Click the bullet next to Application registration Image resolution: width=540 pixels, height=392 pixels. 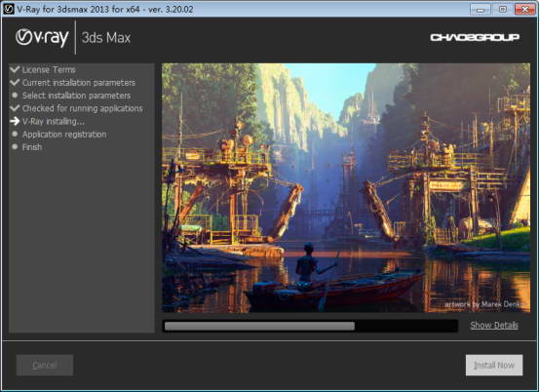[15, 134]
